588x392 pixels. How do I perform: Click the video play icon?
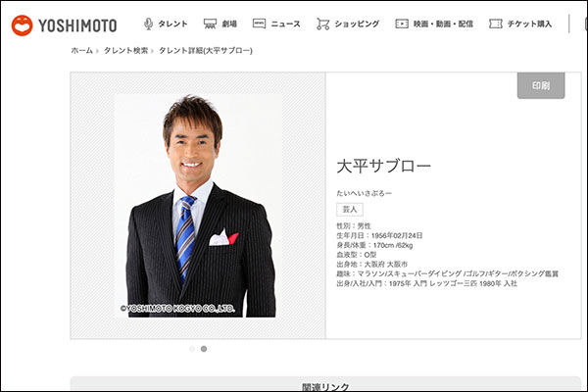(402, 24)
